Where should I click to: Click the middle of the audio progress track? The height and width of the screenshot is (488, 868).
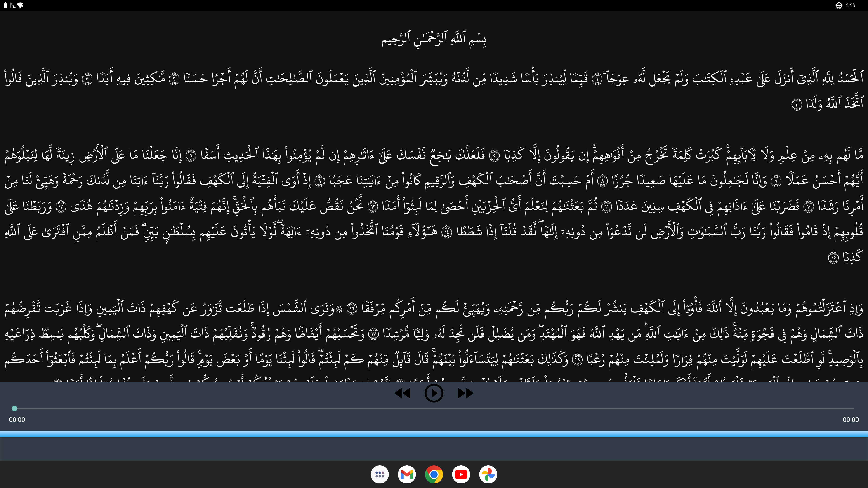pos(434,408)
